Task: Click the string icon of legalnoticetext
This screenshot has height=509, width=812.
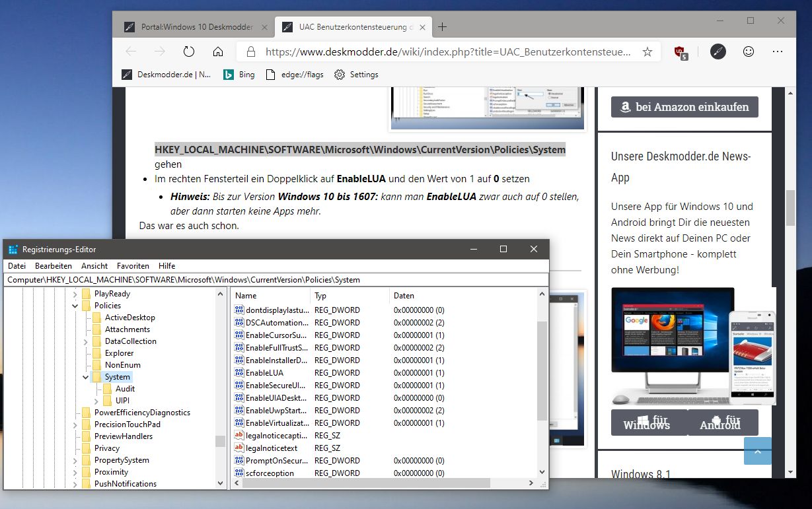Action: point(239,448)
